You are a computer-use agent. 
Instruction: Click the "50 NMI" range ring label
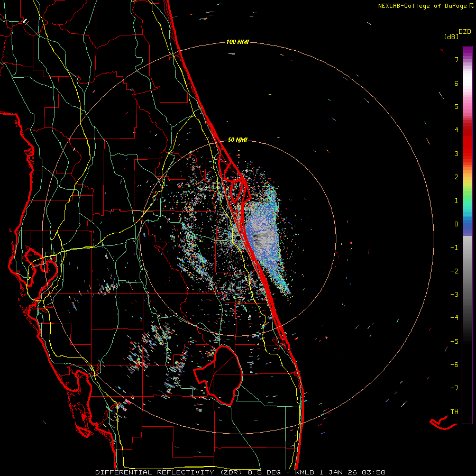237,140
